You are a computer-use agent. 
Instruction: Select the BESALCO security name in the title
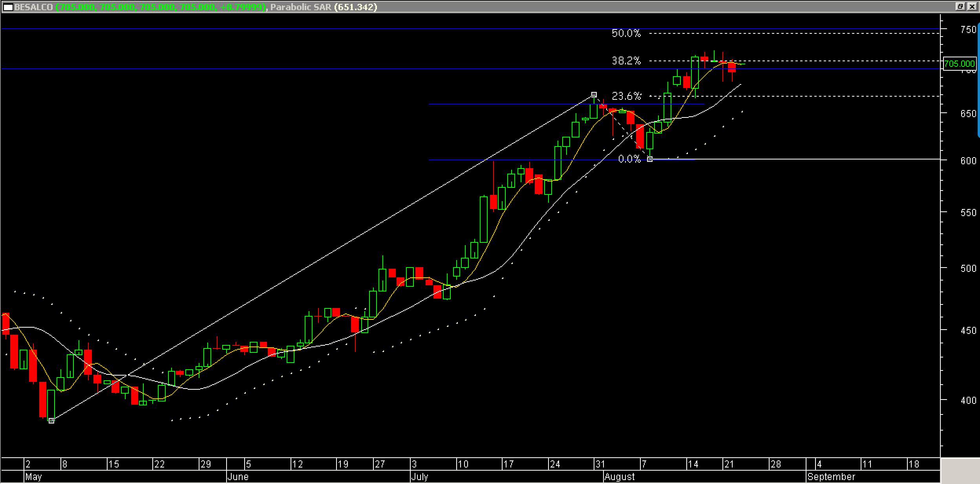(34, 7)
